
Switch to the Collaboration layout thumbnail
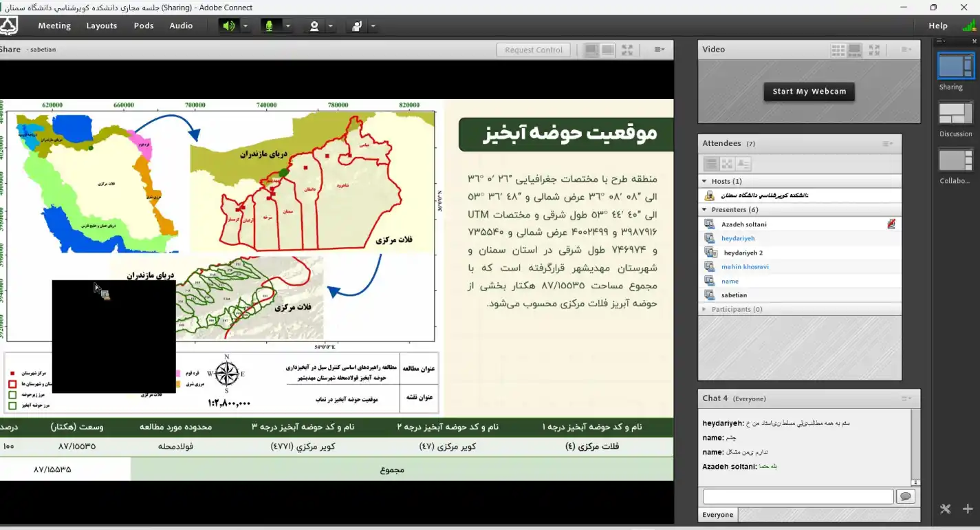[956, 160]
